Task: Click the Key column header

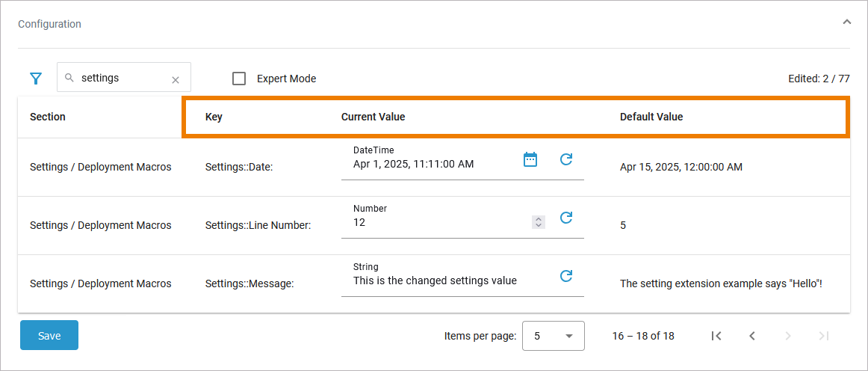Action: 214,117
